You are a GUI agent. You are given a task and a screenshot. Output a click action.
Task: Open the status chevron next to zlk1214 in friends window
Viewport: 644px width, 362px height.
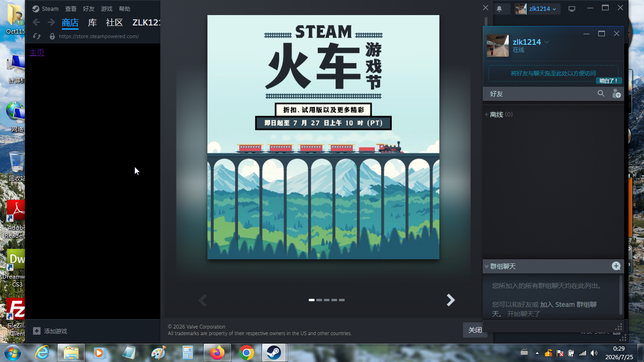(x=547, y=42)
